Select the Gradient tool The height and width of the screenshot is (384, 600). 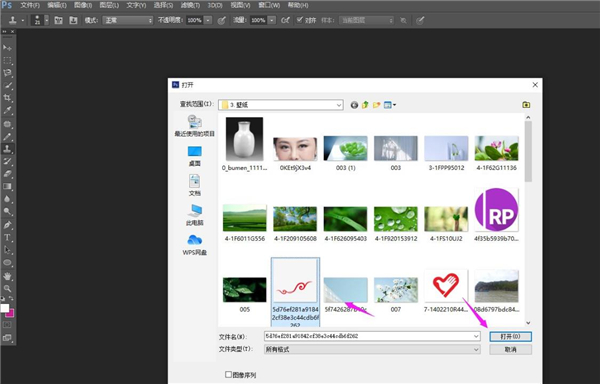(x=7, y=187)
